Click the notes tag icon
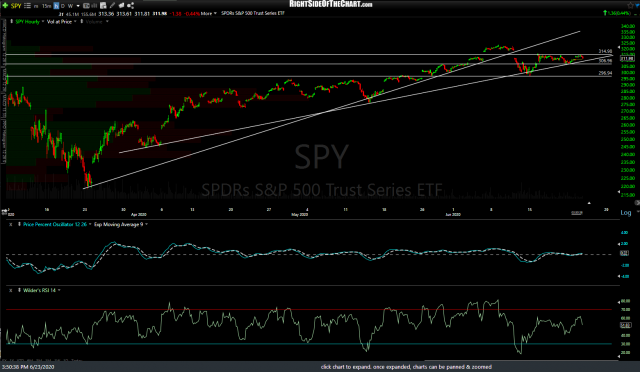Screen dimensions: 640x372 click(x=121, y=5)
